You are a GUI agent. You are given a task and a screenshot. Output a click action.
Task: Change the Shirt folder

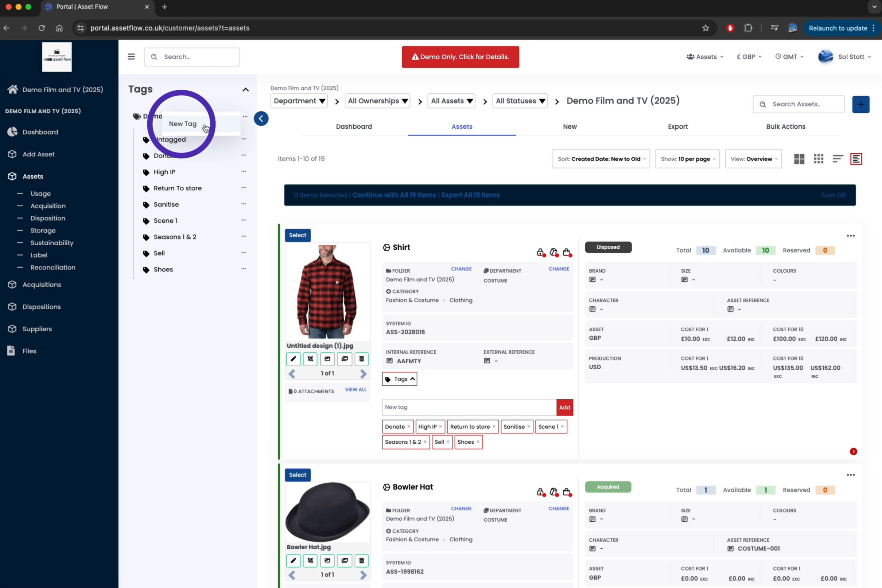point(461,269)
